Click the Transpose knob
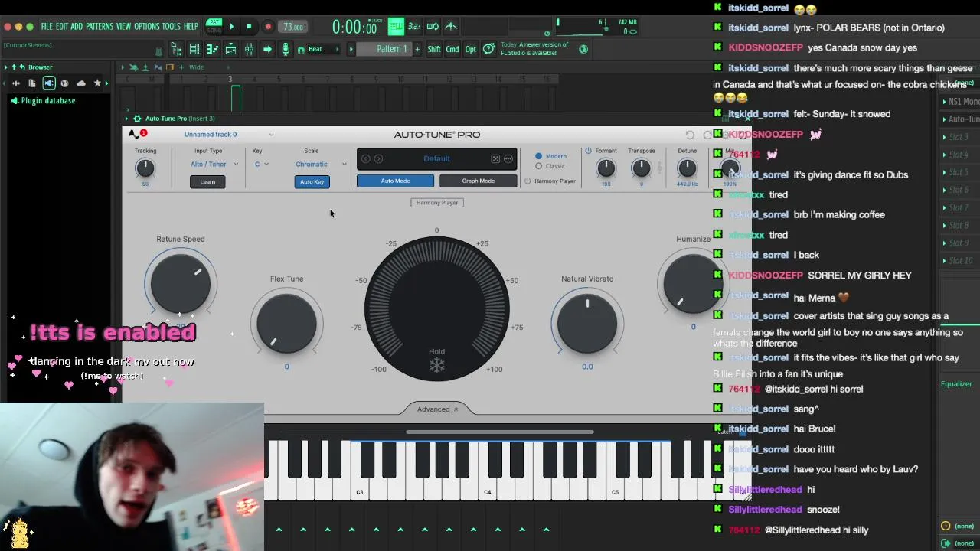The height and width of the screenshot is (551, 980). [641, 168]
